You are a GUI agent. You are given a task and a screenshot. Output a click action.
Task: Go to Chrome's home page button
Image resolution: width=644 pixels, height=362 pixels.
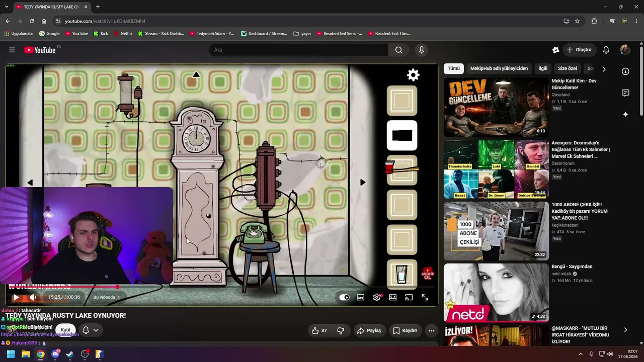point(44,21)
